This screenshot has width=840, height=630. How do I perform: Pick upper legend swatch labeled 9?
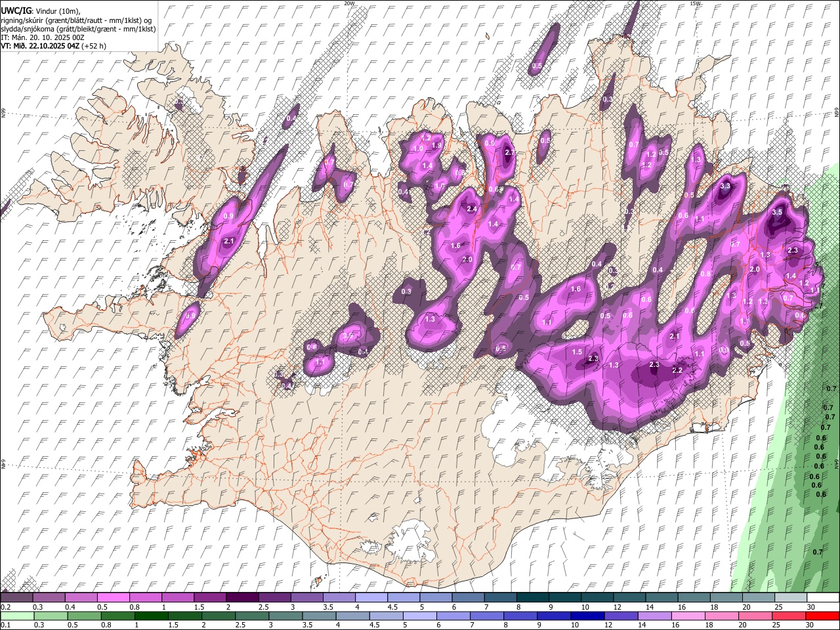[566, 597]
